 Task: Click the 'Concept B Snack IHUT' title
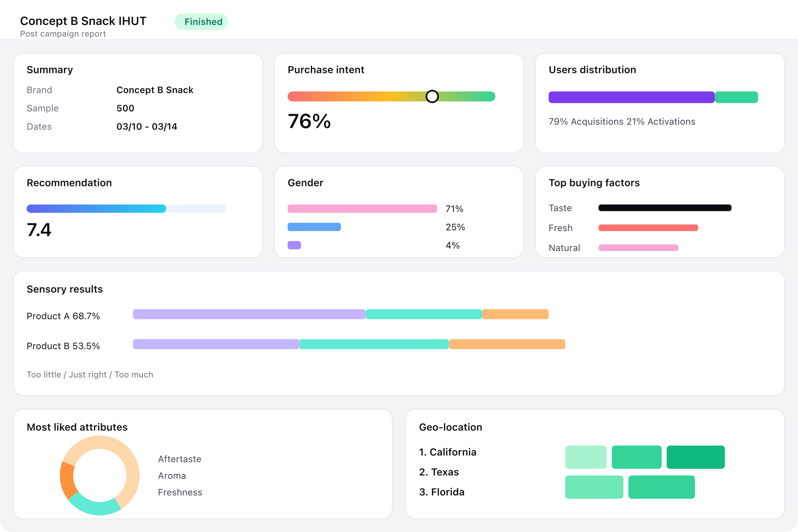[x=83, y=21]
